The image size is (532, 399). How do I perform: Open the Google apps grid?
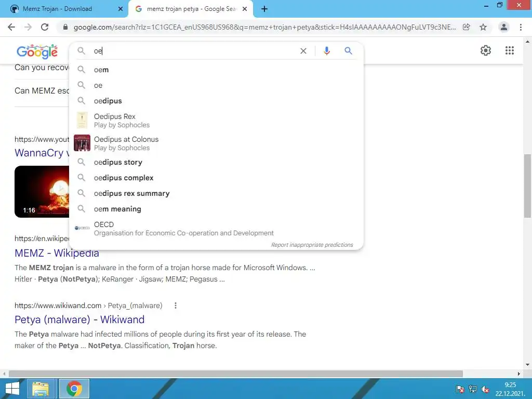pyautogui.click(x=509, y=50)
